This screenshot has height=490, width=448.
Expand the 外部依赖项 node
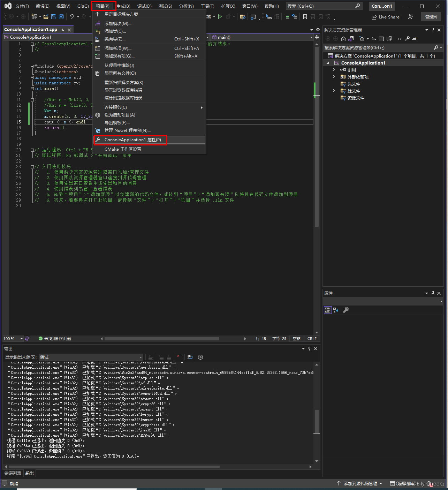click(334, 77)
